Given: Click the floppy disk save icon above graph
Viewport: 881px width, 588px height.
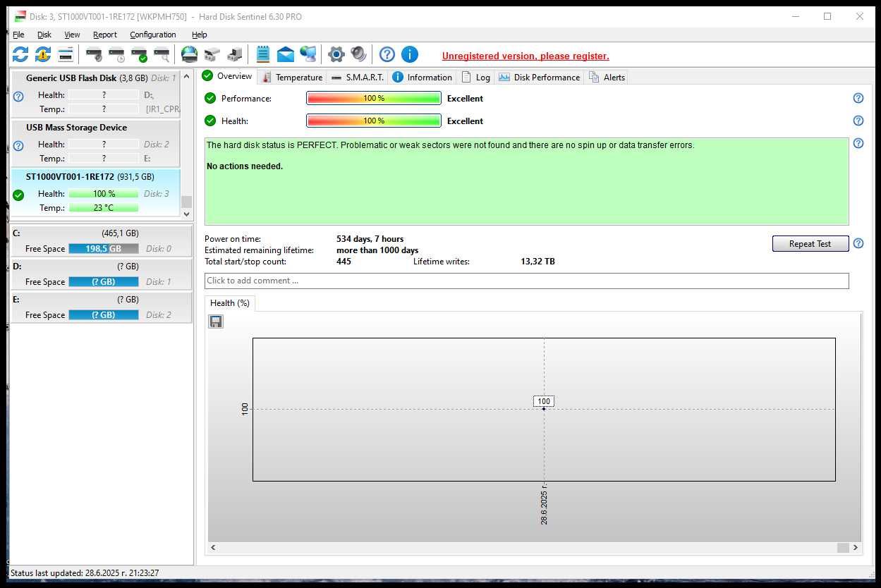Looking at the screenshot, I should 216,321.
